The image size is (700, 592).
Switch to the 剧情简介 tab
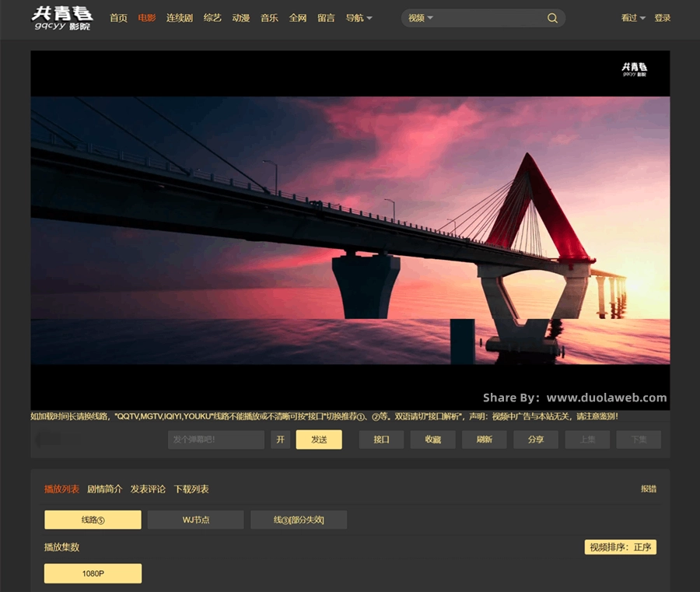104,489
